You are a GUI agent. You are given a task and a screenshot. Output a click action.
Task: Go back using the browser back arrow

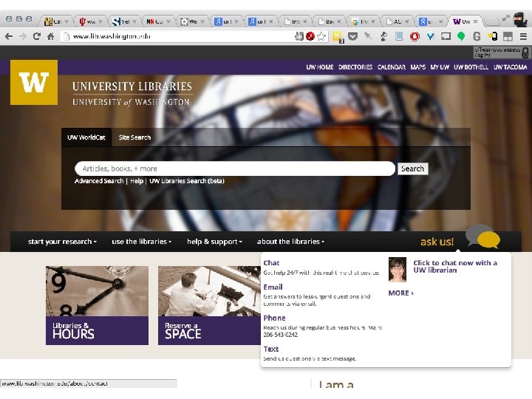tap(9, 36)
